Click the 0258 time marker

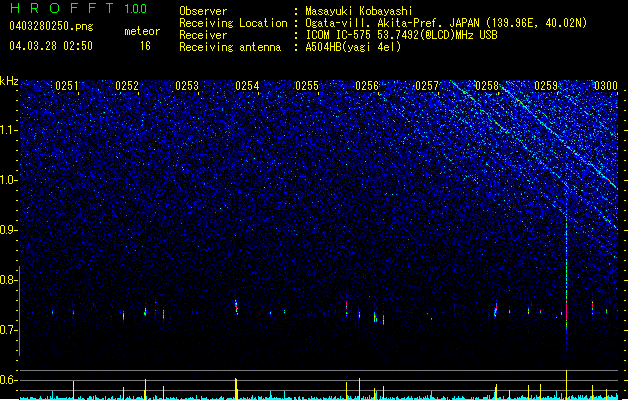point(487,86)
